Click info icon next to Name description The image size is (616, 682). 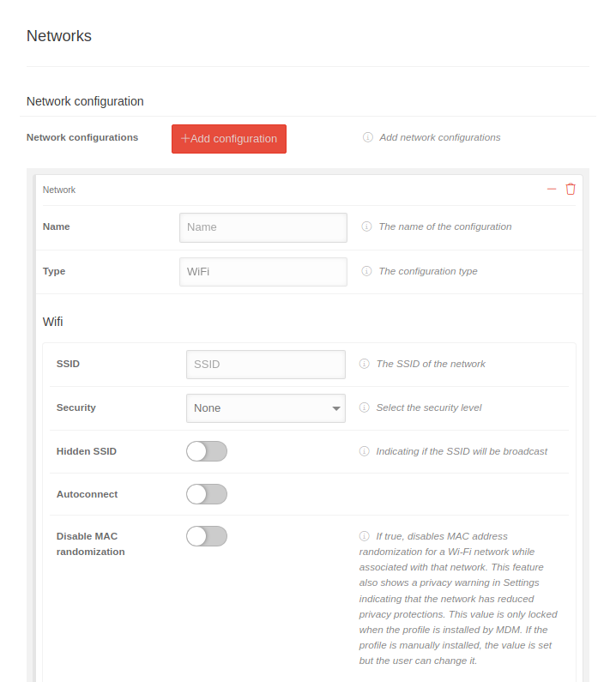[366, 227]
